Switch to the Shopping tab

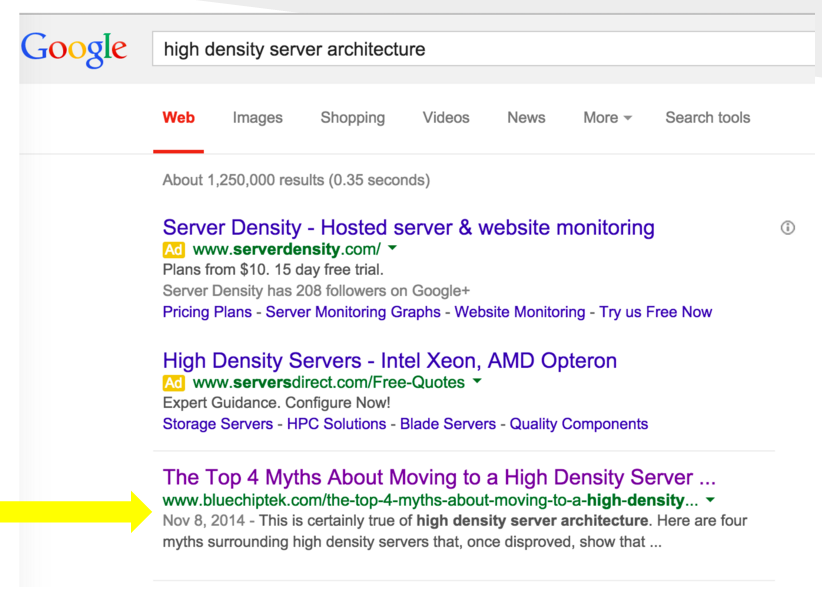pyautogui.click(x=353, y=117)
